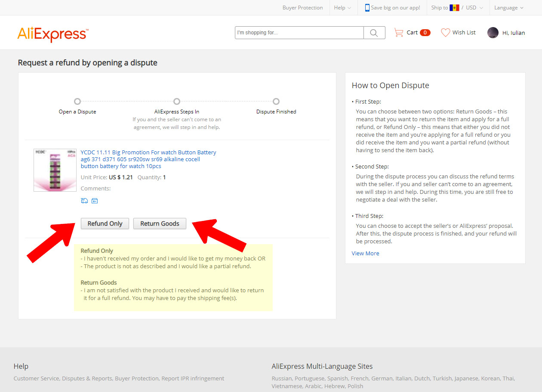542x392 pixels.
Task: Select Thai language site link
Action: pos(508,379)
